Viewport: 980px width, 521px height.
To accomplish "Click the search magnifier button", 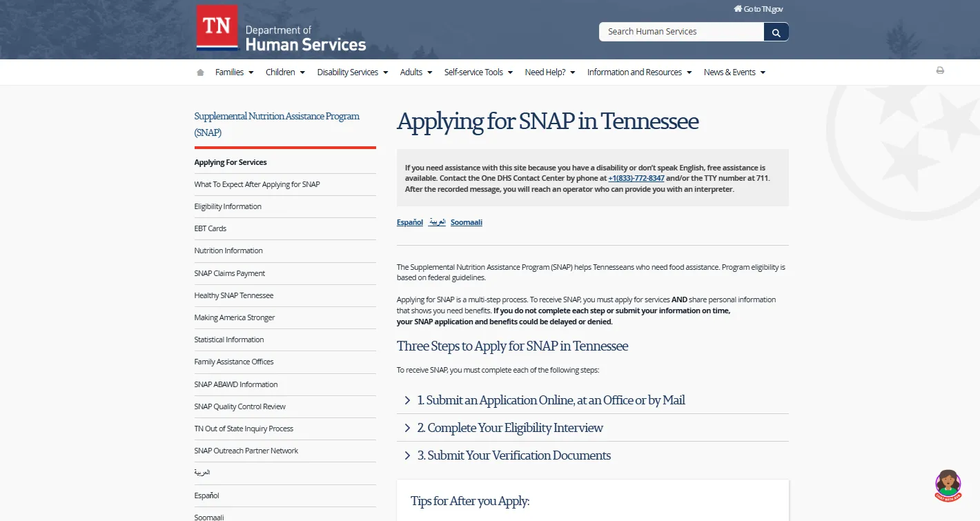I will pyautogui.click(x=776, y=32).
